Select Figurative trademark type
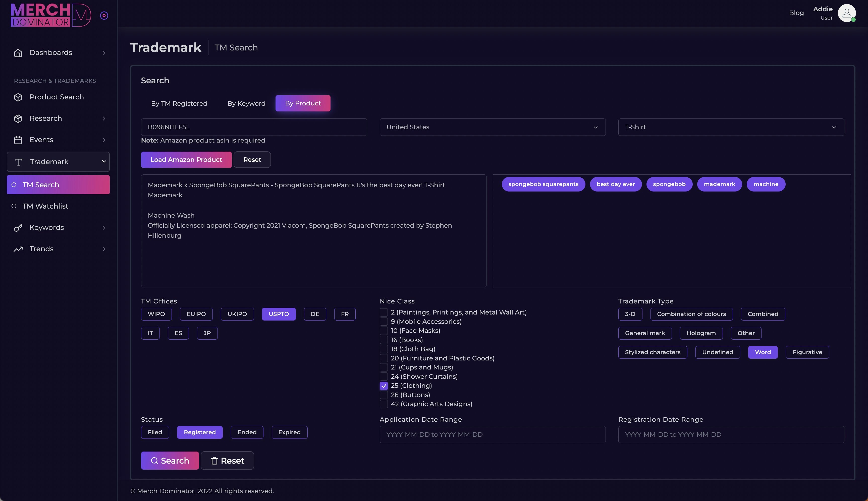 click(x=807, y=352)
